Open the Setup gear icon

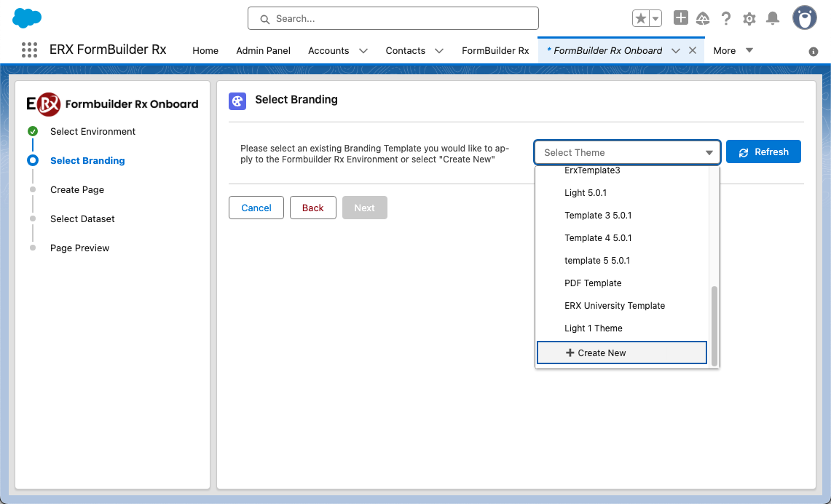click(749, 19)
